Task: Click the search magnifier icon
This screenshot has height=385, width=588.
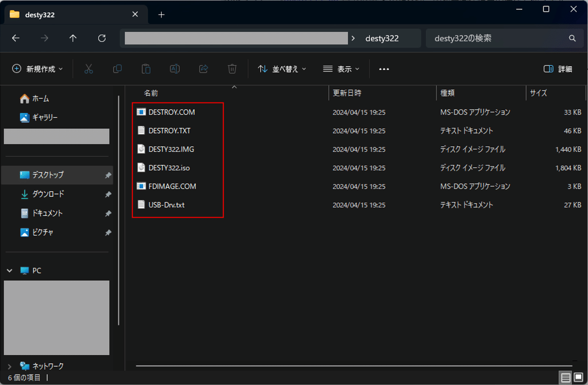Action: click(572, 38)
